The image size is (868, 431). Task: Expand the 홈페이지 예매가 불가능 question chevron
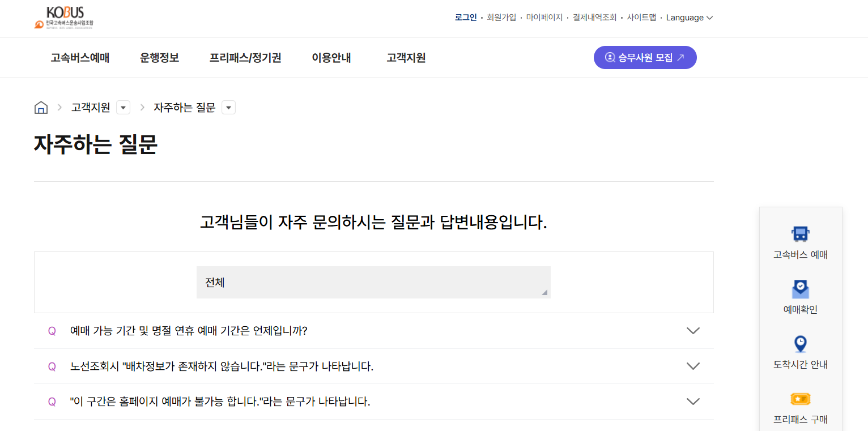tap(693, 402)
